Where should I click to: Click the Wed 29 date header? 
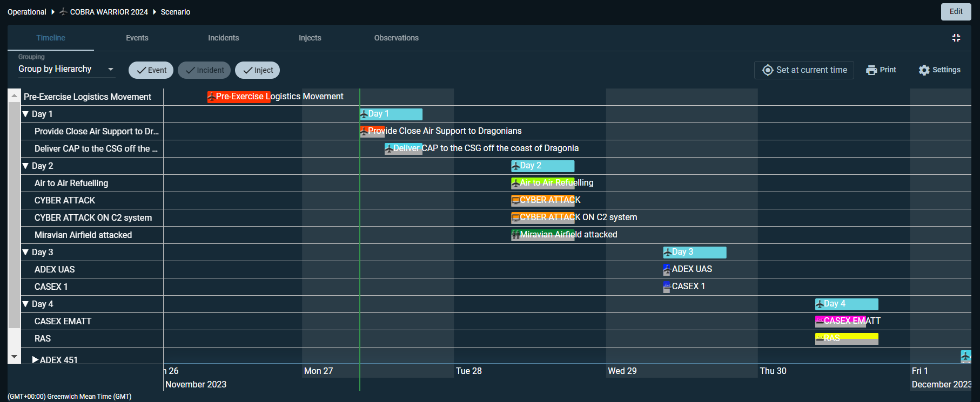click(622, 371)
